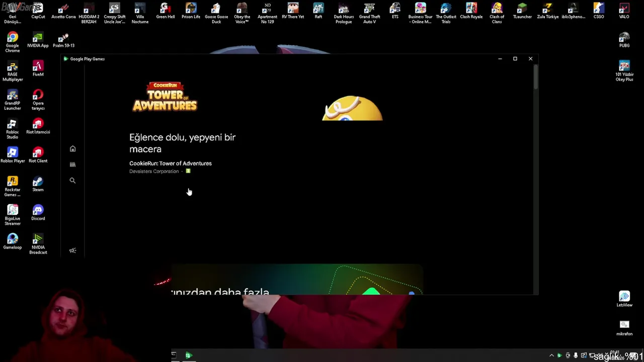644x362 pixels.
Task: Open Riot İstemcisi desktop shortcut
Action: coord(38,127)
